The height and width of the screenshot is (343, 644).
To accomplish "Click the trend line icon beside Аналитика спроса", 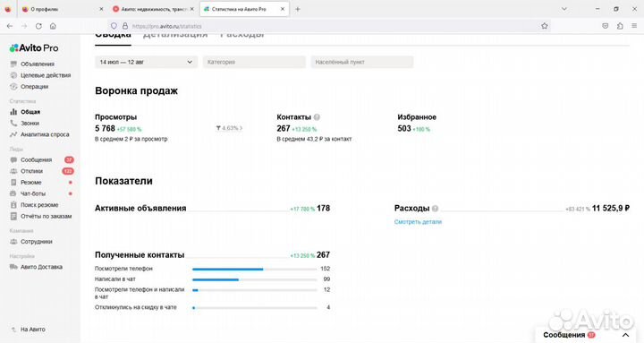I will [x=13, y=134].
